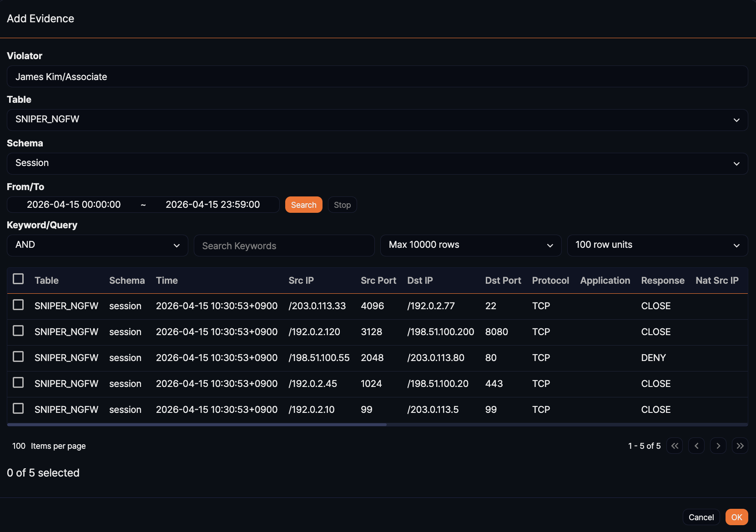Check the row with DENY response
The image size is (756, 532).
(x=18, y=356)
